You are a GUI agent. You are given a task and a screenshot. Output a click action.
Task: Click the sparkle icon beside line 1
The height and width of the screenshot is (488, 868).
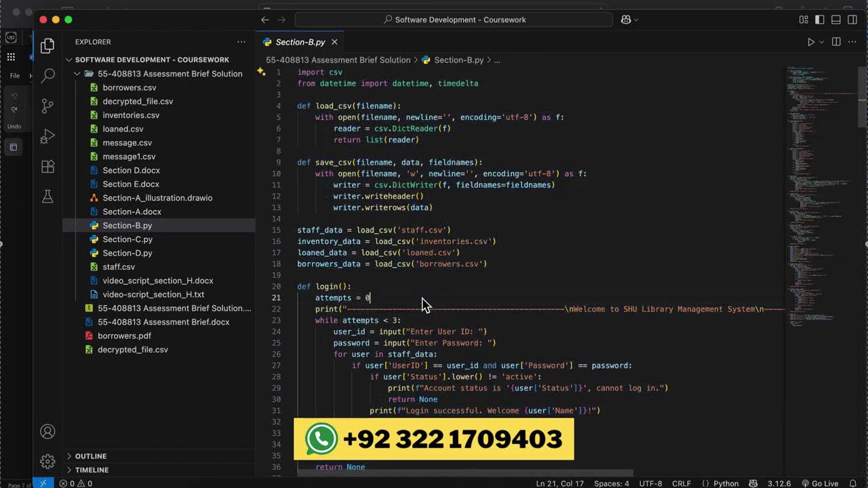(x=261, y=72)
